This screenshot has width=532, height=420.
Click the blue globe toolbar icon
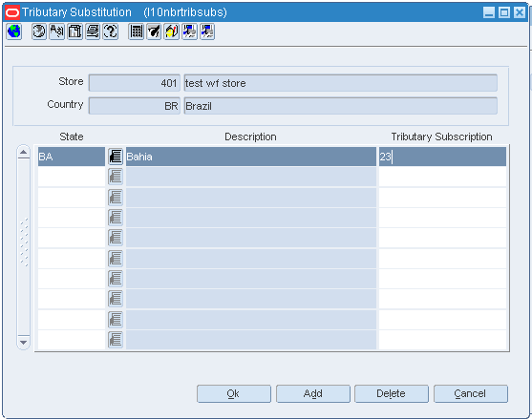pos(14,31)
